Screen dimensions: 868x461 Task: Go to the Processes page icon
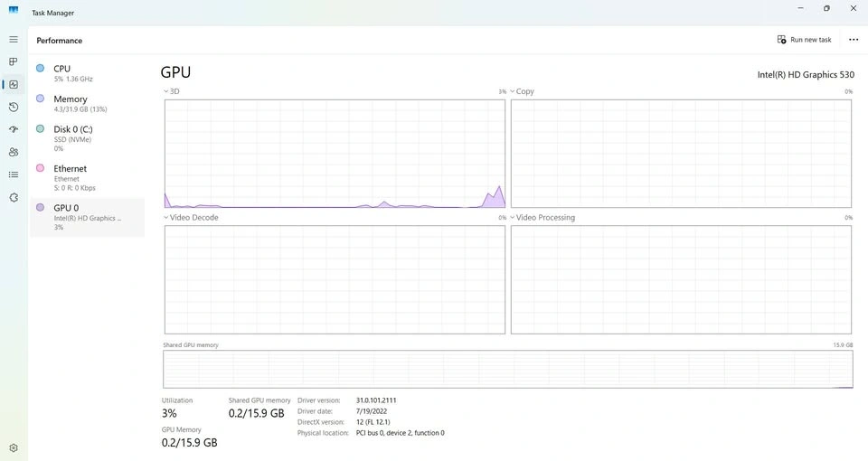coord(14,62)
